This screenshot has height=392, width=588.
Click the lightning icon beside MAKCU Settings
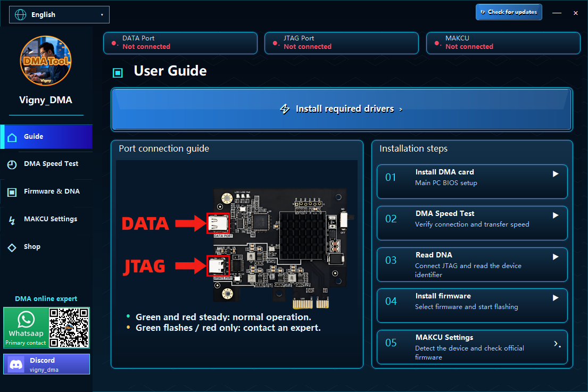(12, 220)
